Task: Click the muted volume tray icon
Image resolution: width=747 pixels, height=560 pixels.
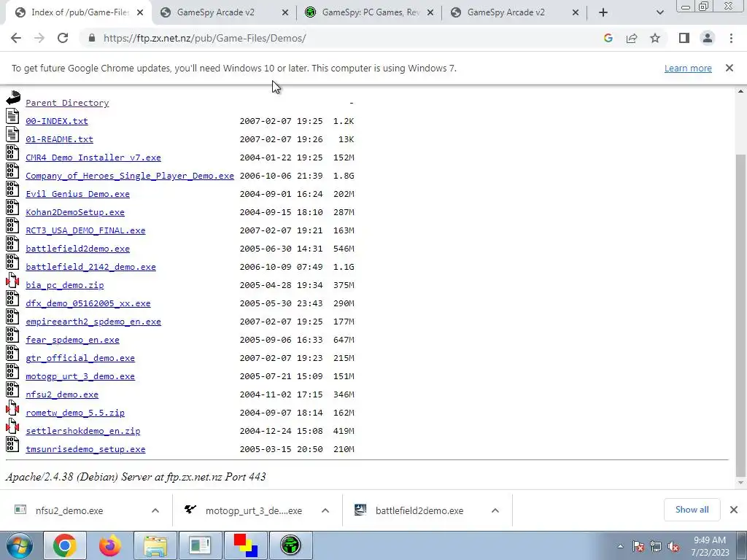Action: [673, 547]
